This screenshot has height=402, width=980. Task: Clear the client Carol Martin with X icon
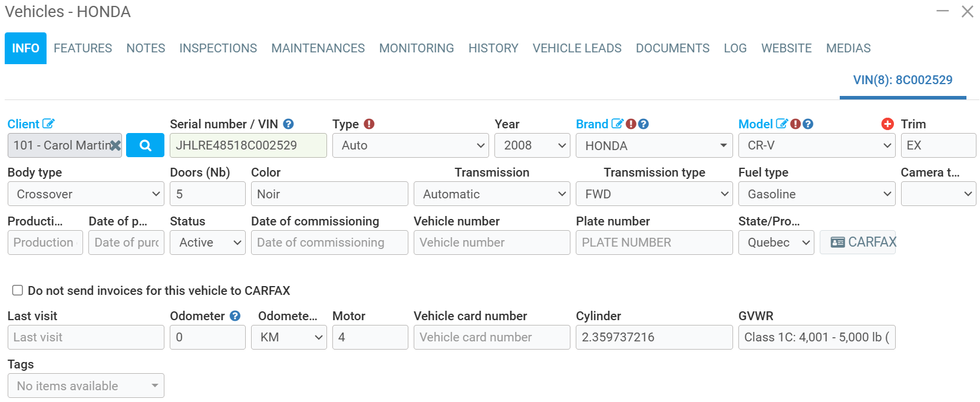[116, 145]
